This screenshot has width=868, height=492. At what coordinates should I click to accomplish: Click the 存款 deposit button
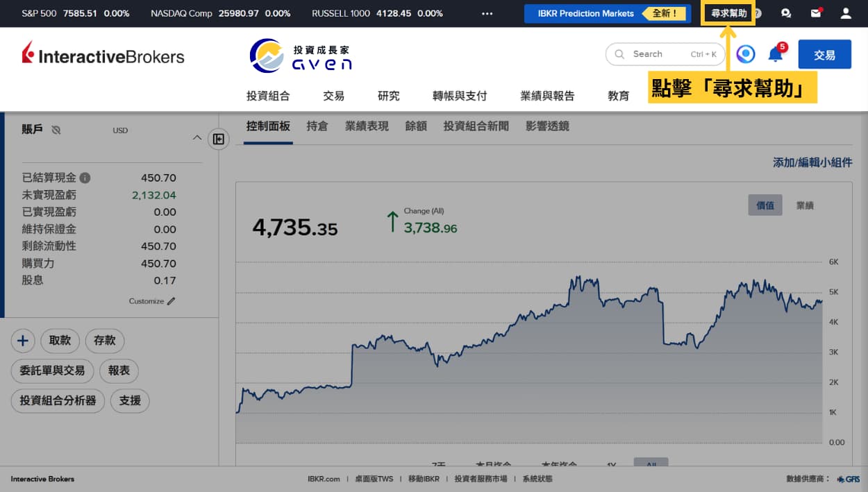(x=105, y=341)
